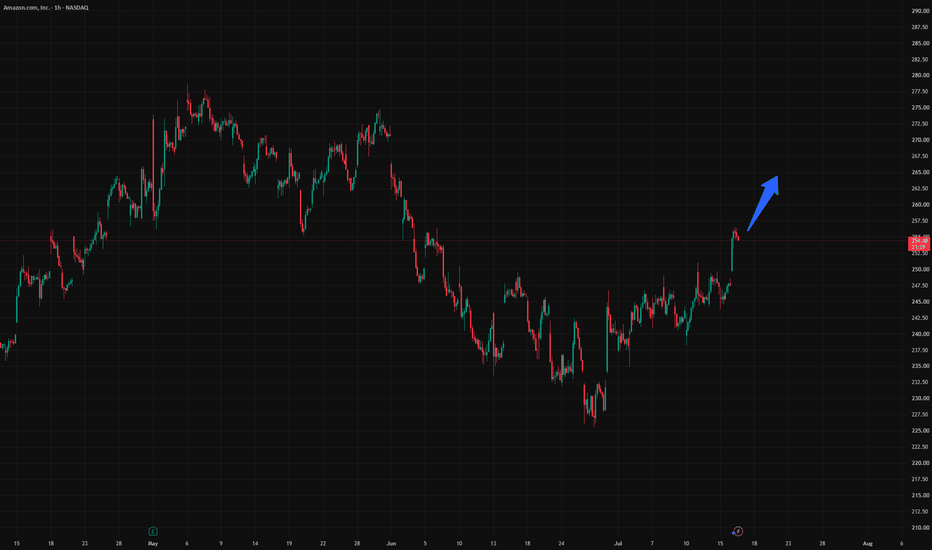Image resolution: width=932 pixels, height=550 pixels.
Task: Click the lightning latest-news icon near July 15
Action: pos(738,531)
